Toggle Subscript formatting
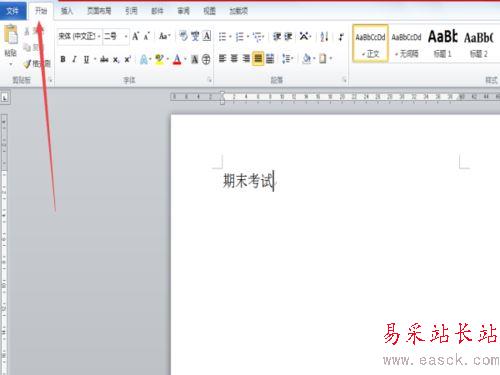Screen dimensions: 500x375 [x=116, y=59]
